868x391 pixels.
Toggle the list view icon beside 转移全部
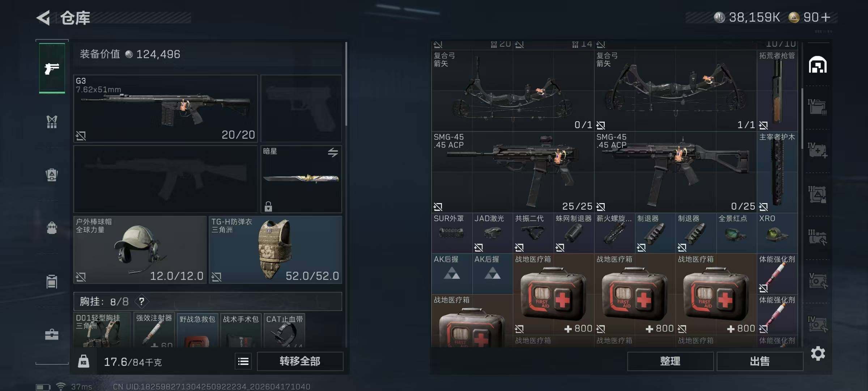pyautogui.click(x=243, y=361)
